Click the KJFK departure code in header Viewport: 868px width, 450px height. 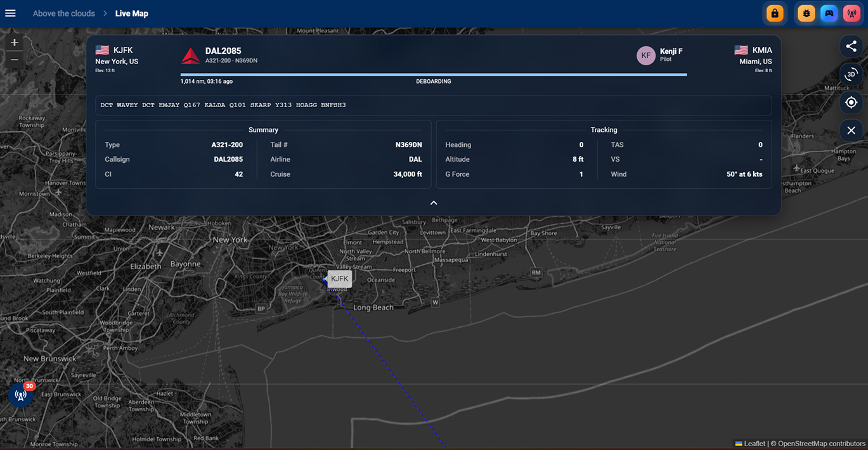click(123, 50)
